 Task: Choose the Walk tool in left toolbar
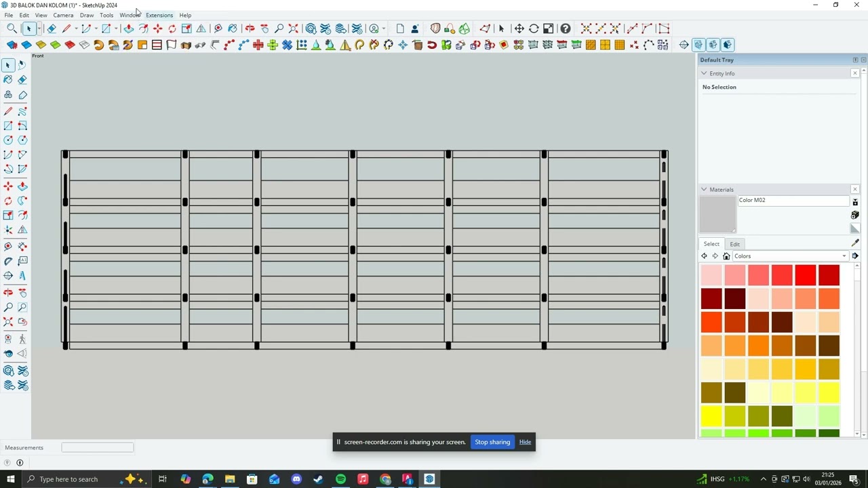click(x=22, y=339)
